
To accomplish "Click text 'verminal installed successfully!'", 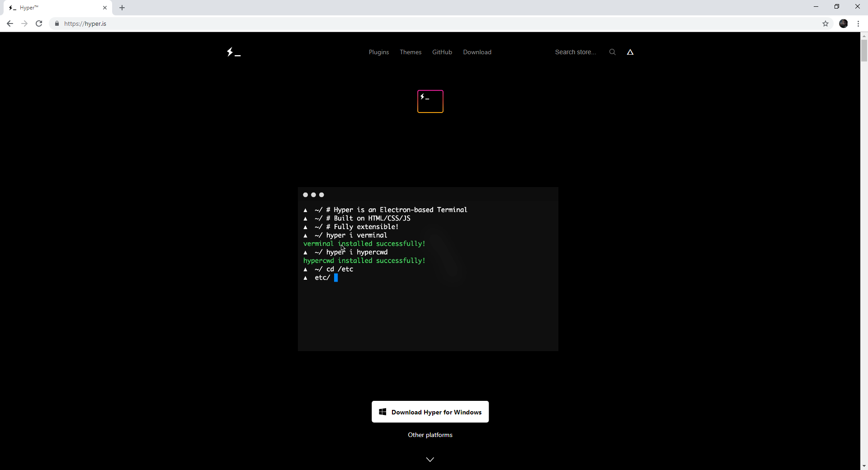I will (x=364, y=244).
